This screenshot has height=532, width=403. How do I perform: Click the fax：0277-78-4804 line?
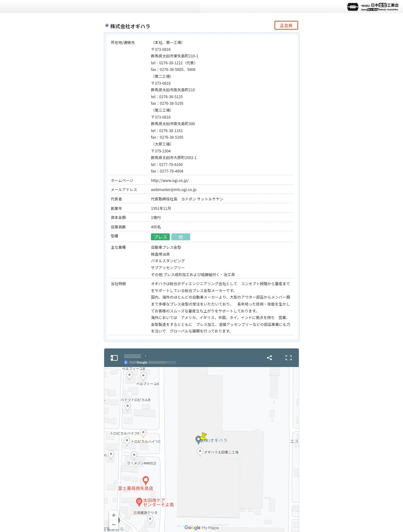pyautogui.click(x=167, y=171)
